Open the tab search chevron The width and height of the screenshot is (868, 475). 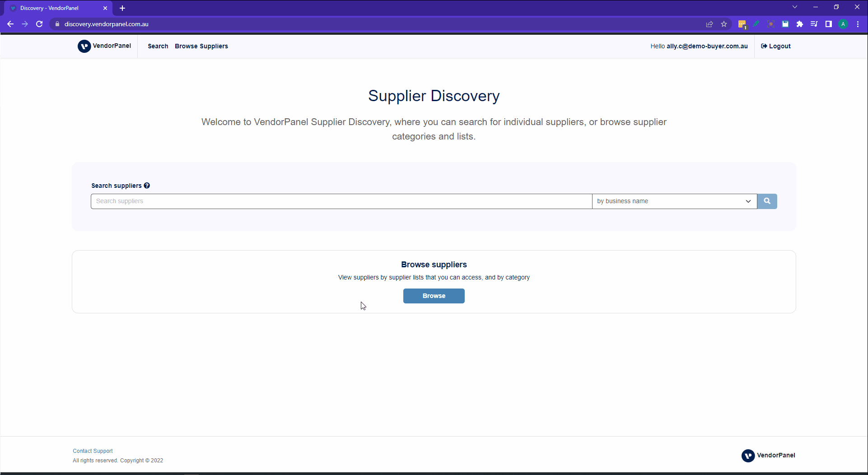click(795, 7)
